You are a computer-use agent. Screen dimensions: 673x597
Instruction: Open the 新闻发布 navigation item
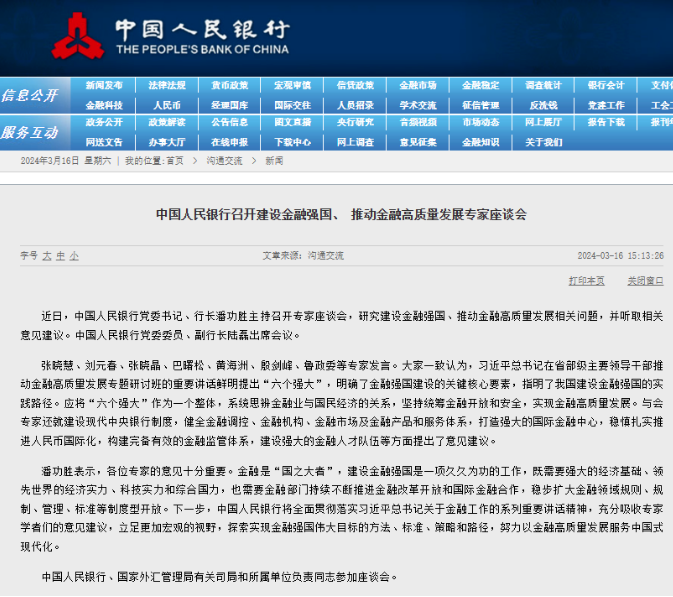pyautogui.click(x=104, y=86)
